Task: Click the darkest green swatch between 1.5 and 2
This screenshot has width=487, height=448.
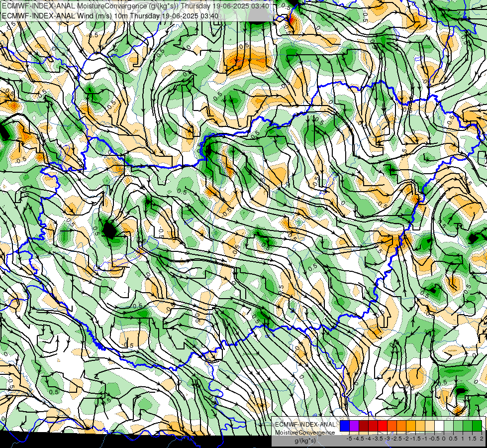Action: (x=477, y=426)
